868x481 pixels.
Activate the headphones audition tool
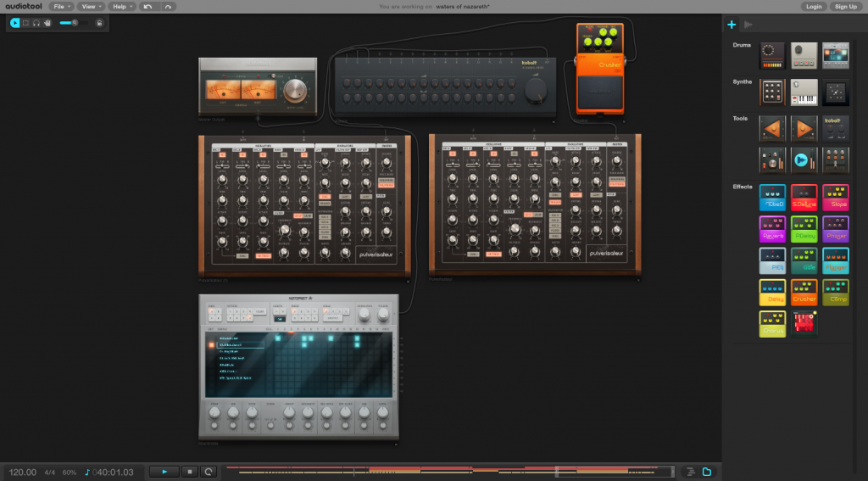pyautogui.click(x=36, y=23)
